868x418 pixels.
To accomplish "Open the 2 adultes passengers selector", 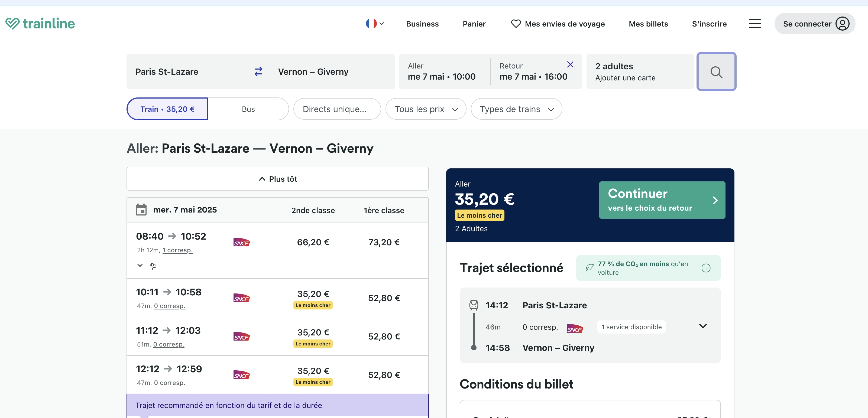I will pyautogui.click(x=640, y=71).
